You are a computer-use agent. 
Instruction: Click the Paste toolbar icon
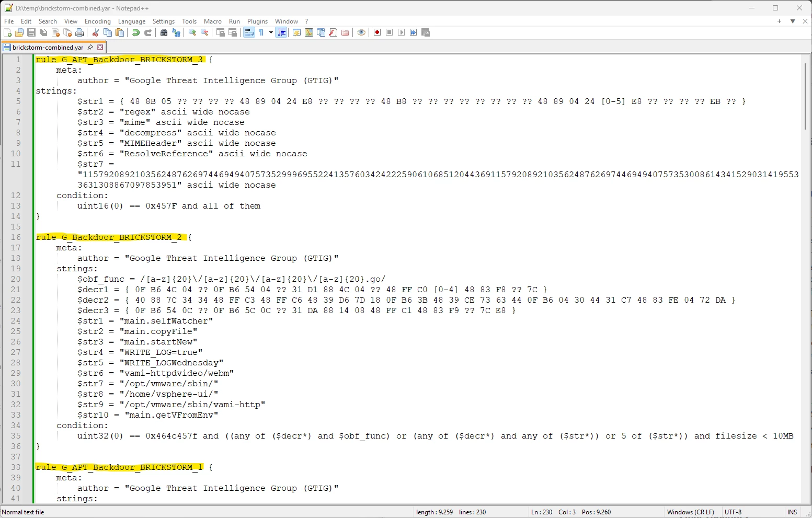point(120,32)
